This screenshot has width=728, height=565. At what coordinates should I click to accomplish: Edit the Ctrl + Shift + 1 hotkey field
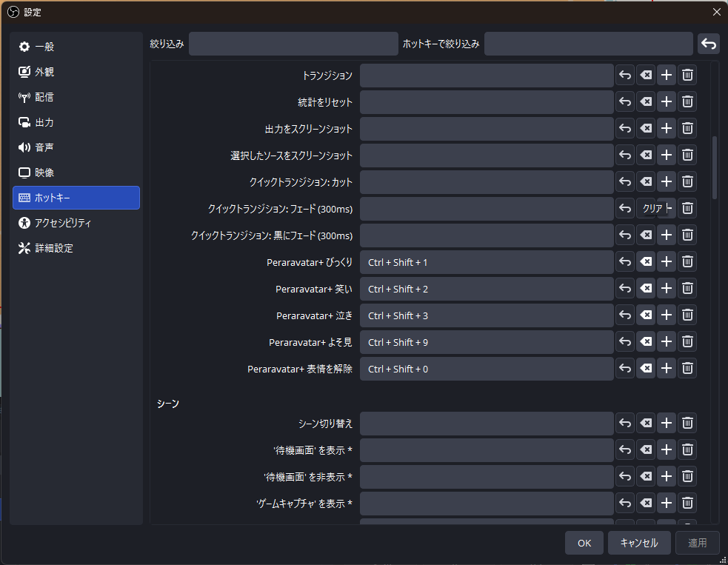[x=487, y=262]
